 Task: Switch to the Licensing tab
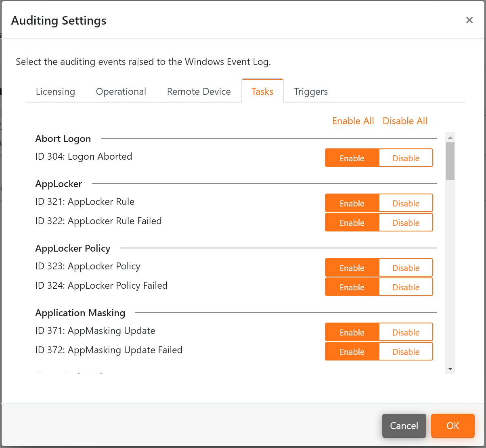pos(55,92)
